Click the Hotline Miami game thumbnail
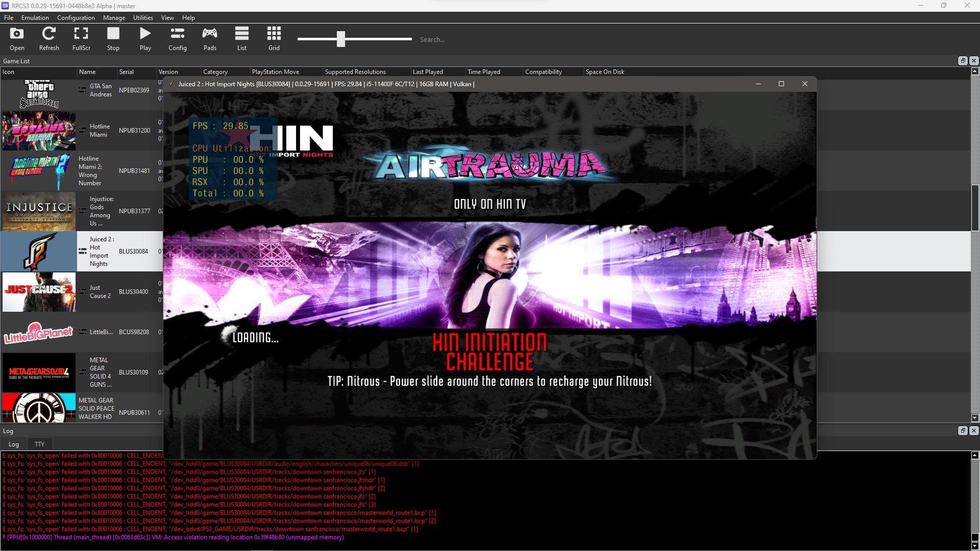 39,131
